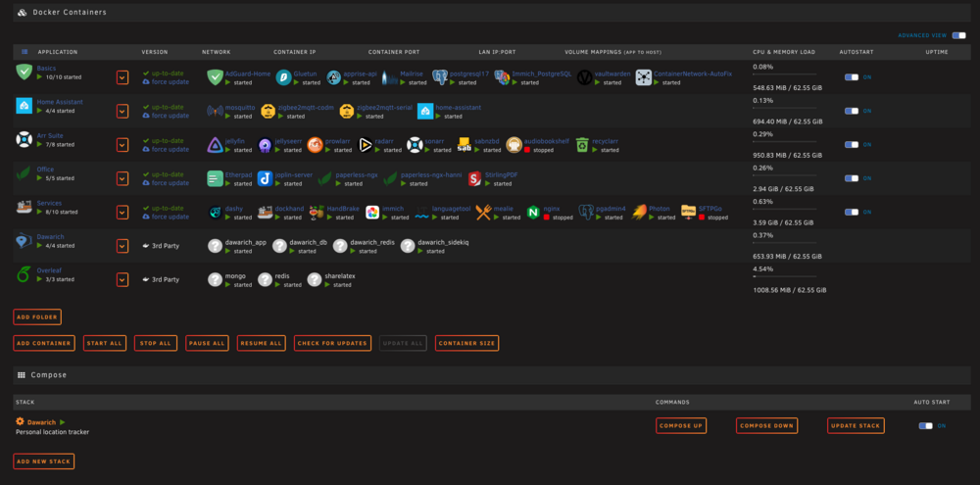Screen dimensions: 980x485
Task: Click the dawarich_app question-mark icon
Action: pyautogui.click(x=215, y=246)
